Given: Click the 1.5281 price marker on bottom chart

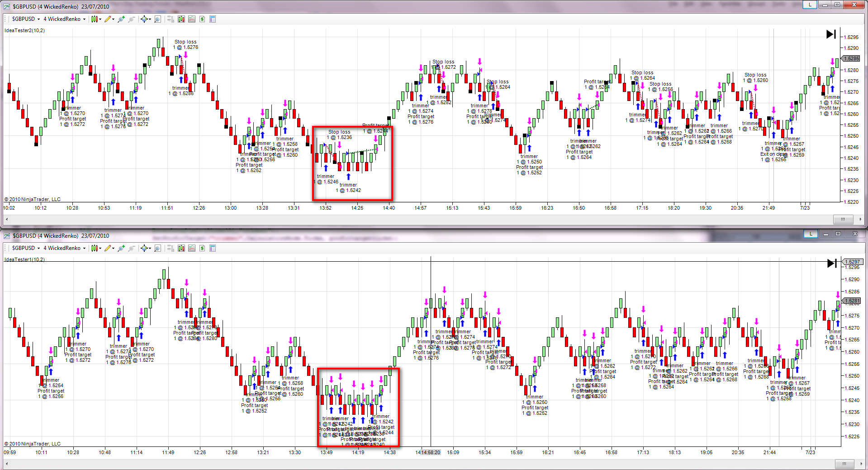Looking at the screenshot, I should [852, 301].
